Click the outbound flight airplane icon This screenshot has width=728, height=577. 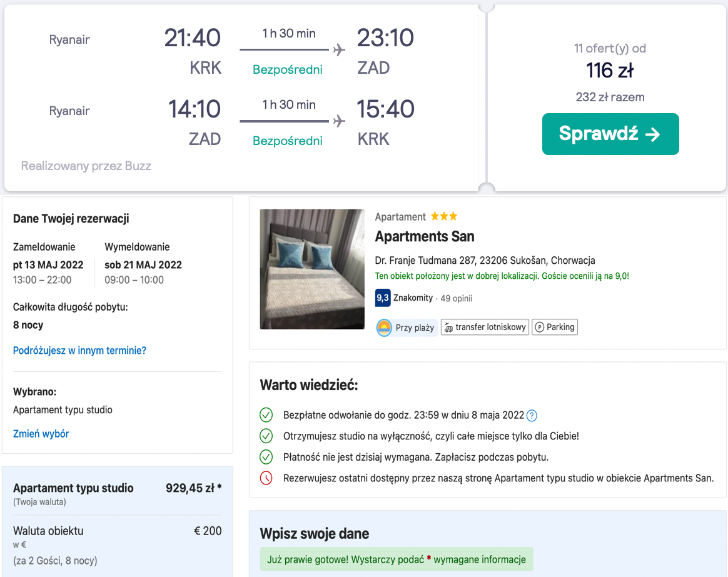pos(339,49)
